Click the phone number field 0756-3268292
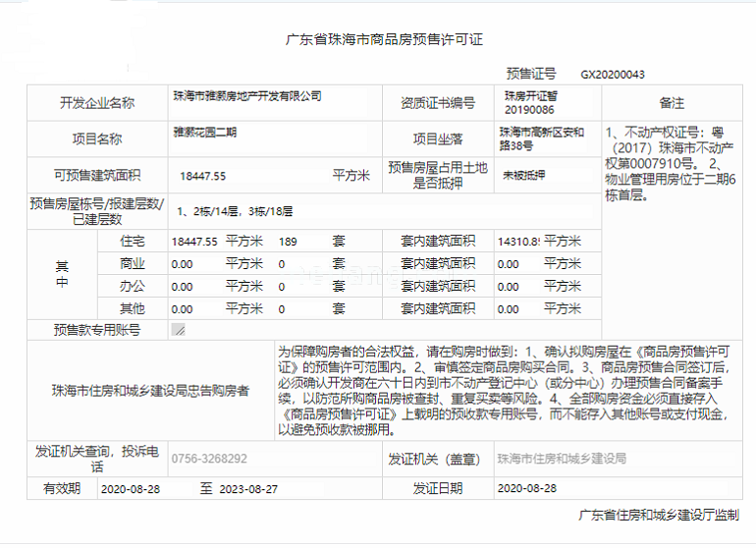The image size is (756, 548). pos(209,459)
